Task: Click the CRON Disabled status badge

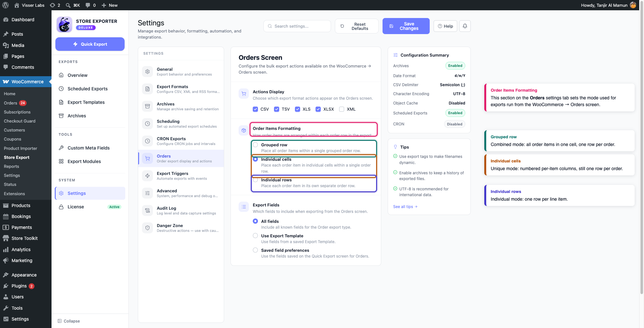Action: [x=454, y=124]
